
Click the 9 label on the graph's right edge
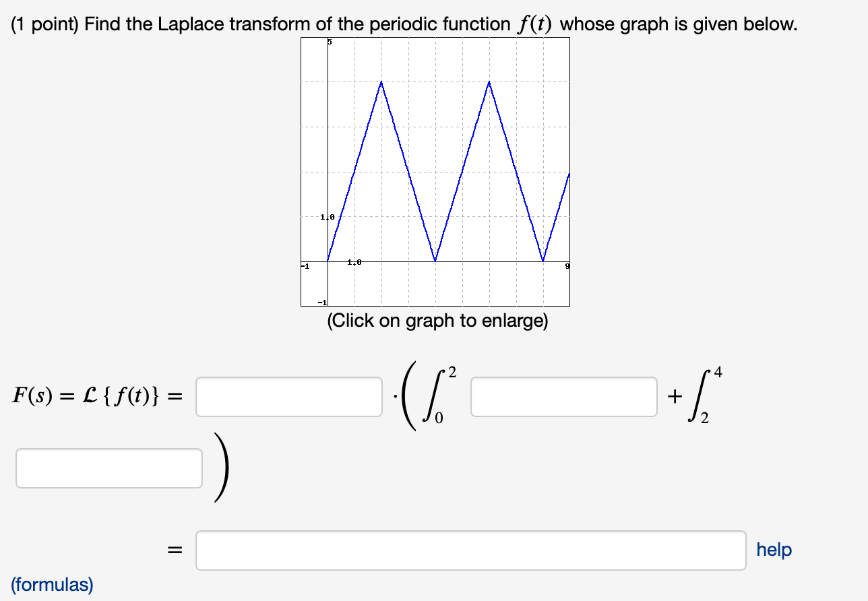click(x=566, y=265)
